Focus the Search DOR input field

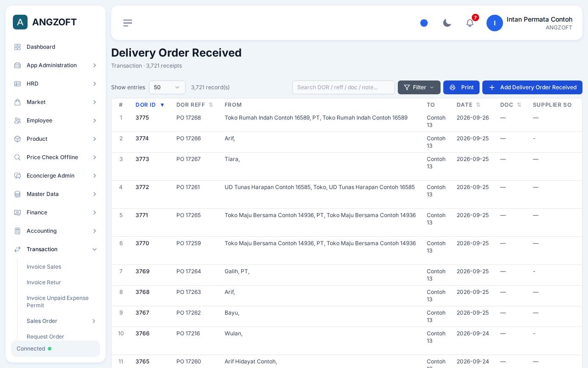click(344, 87)
